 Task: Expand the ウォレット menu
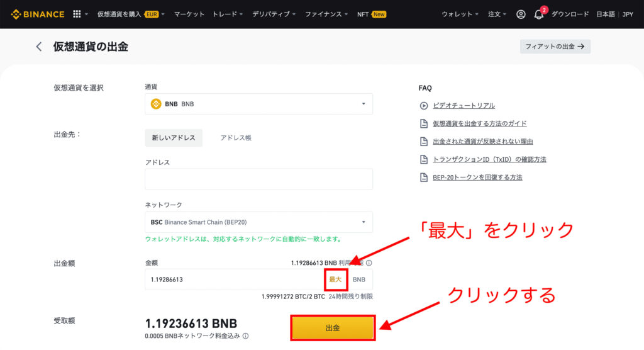coord(460,14)
